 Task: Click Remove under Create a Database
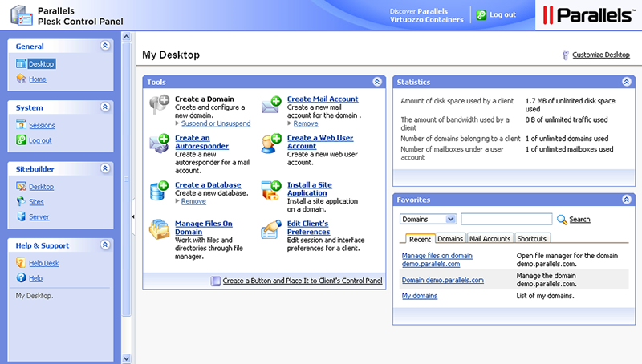tap(193, 201)
